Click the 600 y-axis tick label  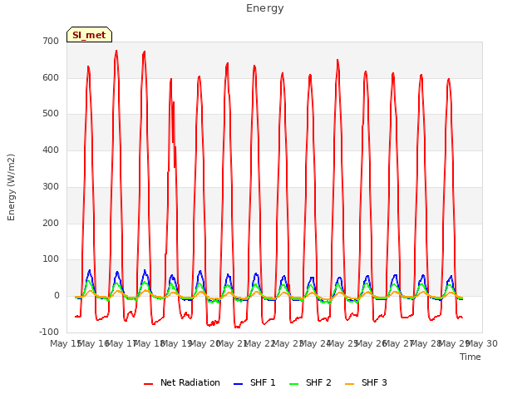pos(51,77)
